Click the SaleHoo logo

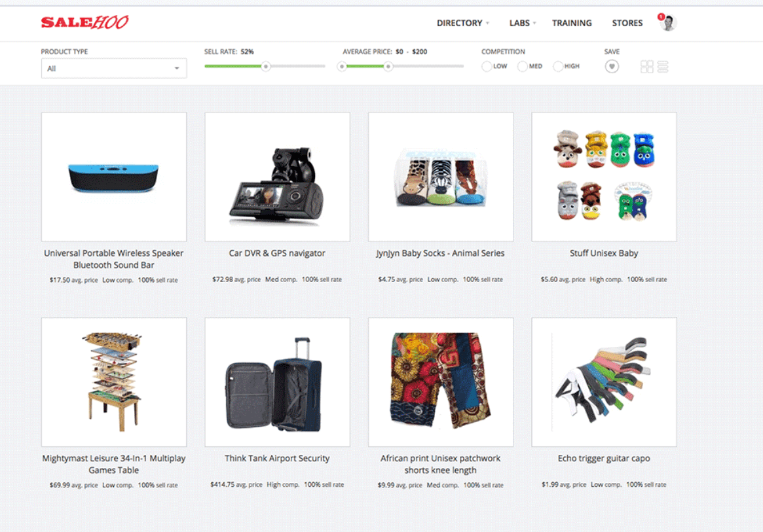click(84, 22)
